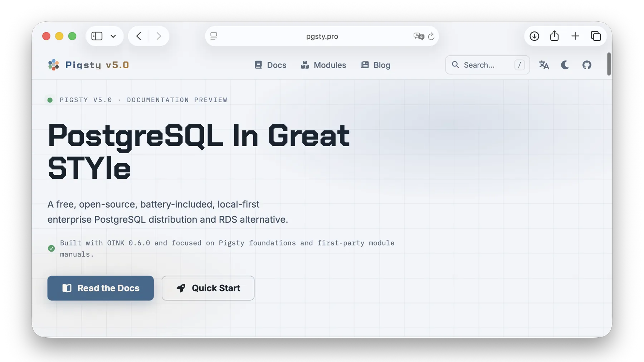Click the magnifier icon in Search box
This screenshot has width=644, height=362.
[455, 65]
